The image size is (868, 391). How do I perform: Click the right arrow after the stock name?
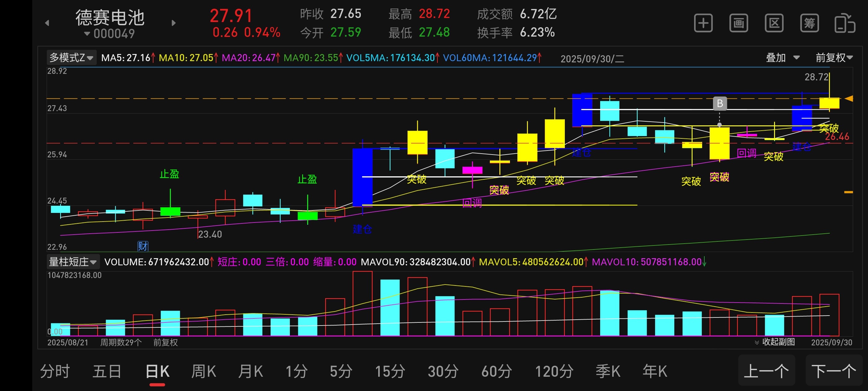[x=174, y=23]
